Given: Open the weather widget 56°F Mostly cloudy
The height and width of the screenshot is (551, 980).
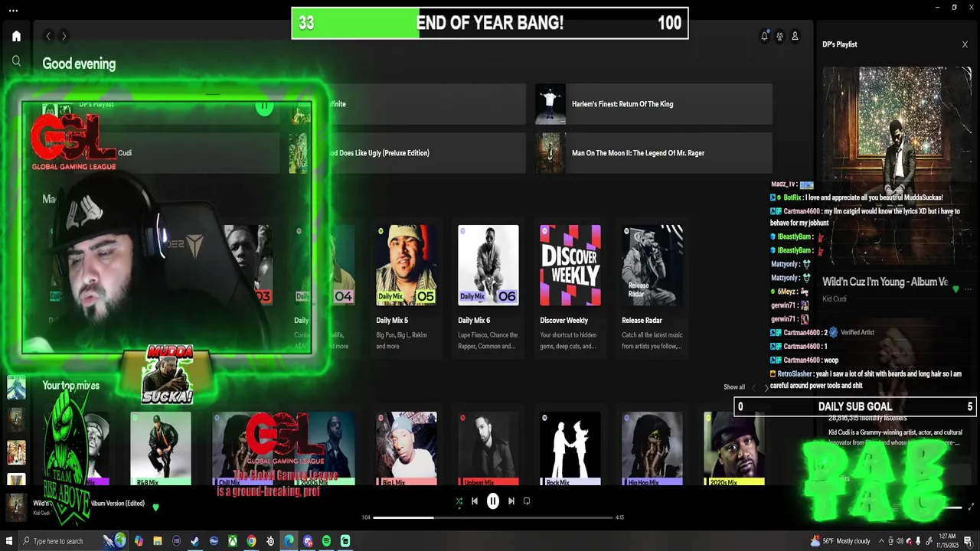Looking at the screenshot, I should pos(841,541).
